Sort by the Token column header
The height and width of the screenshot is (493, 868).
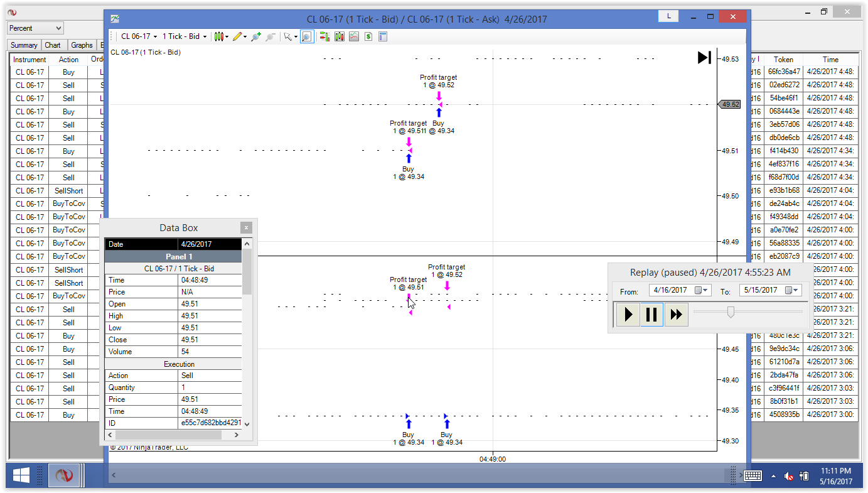(x=783, y=60)
